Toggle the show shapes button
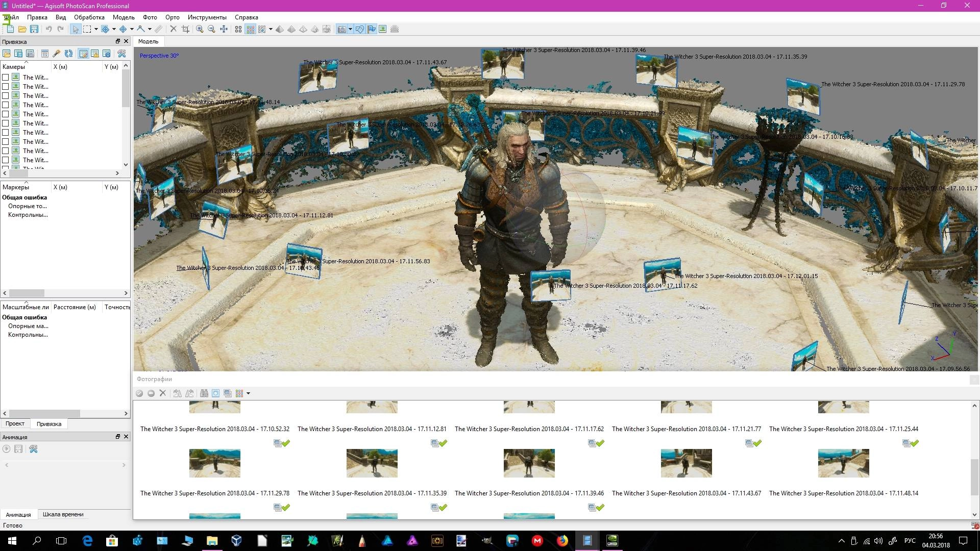Screen dimensions: 980x551 360,29
